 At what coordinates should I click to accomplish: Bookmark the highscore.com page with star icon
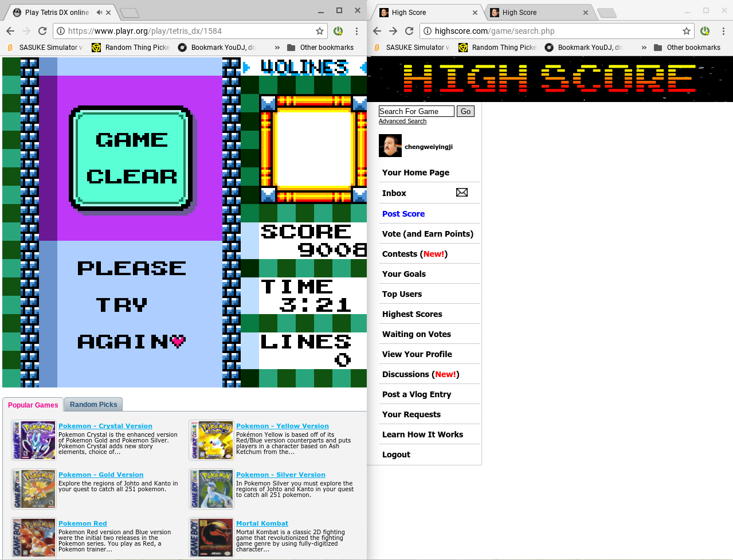tap(686, 31)
